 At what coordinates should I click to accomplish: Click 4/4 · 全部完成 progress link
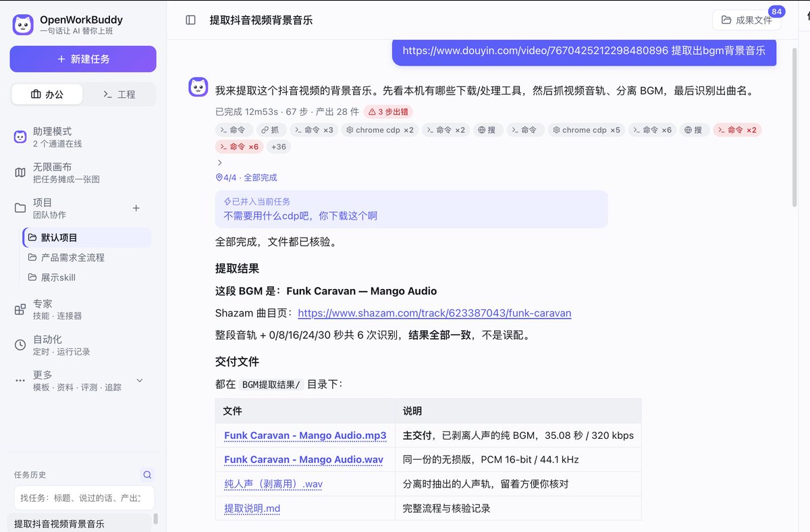coord(246,178)
